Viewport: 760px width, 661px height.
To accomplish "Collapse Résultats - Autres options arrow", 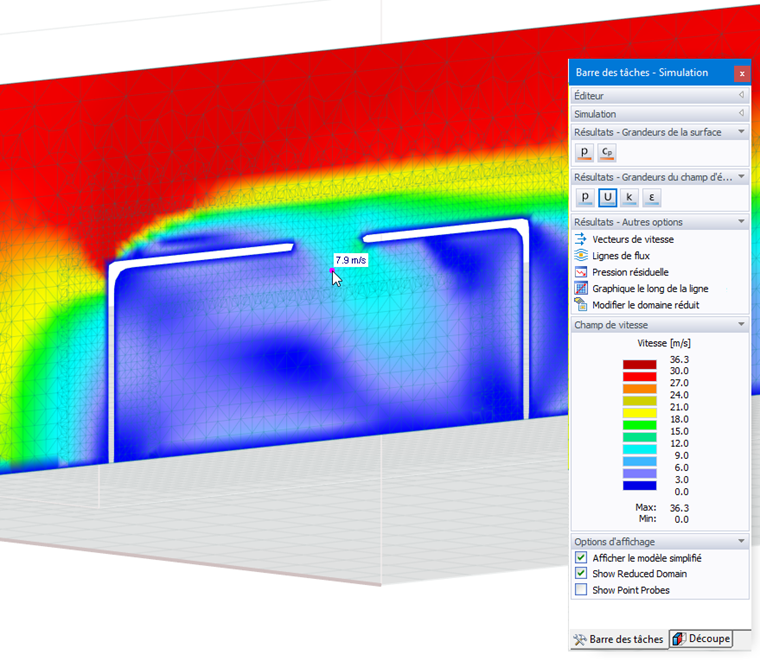I will coord(741,221).
